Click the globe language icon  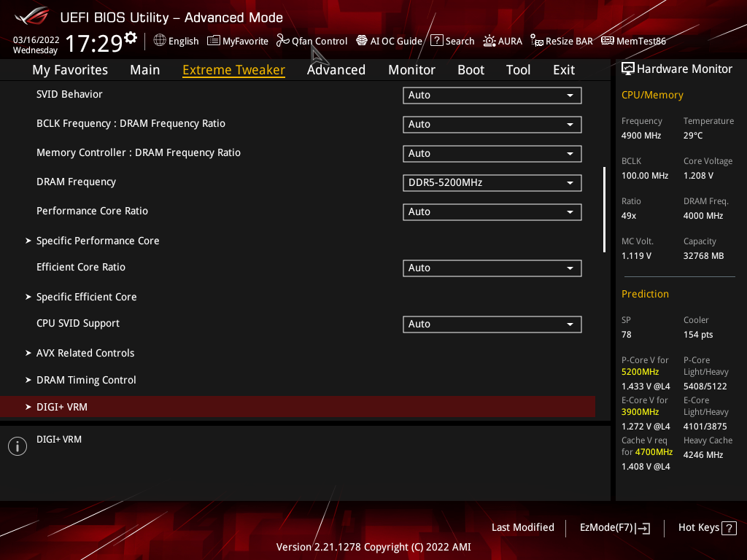point(160,41)
